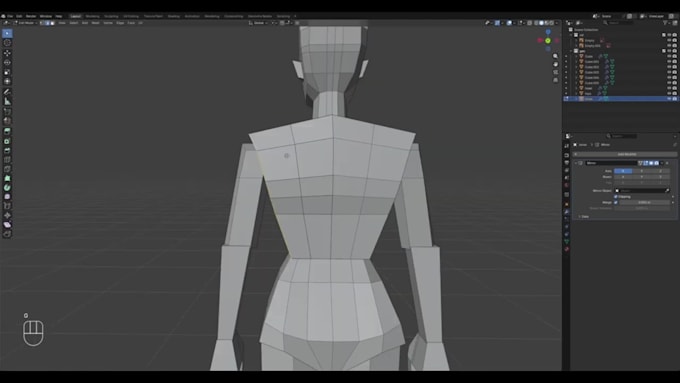This screenshot has height=383, width=680.
Task: Choose the combined Transform tool
Action: (7, 82)
